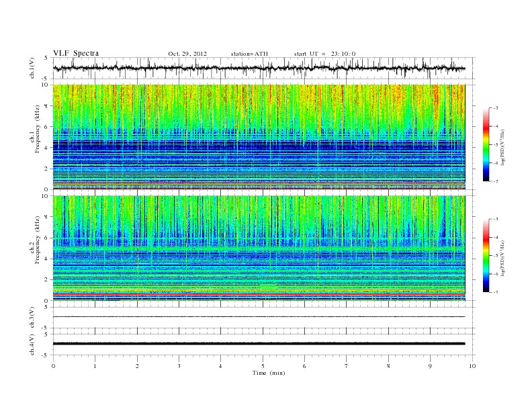Click the "-3" tick on the upper color bar

(495, 108)
